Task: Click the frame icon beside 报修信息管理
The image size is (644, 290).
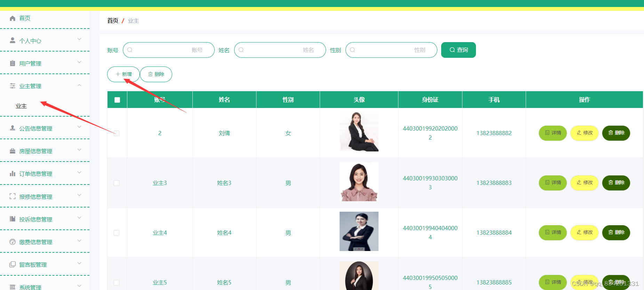Action: 13,196
